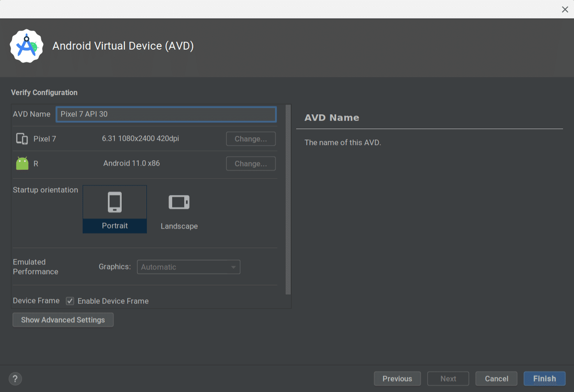The image size is (574, 392).
Task: Click the 'The name of this AVD.' description
Action: pos(342,142)
